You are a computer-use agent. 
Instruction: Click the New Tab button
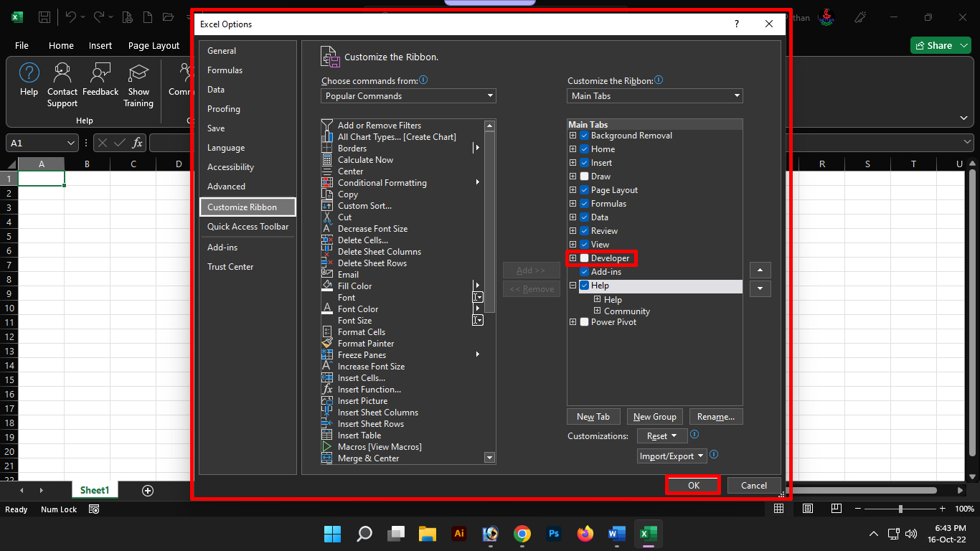pos(593,417)
